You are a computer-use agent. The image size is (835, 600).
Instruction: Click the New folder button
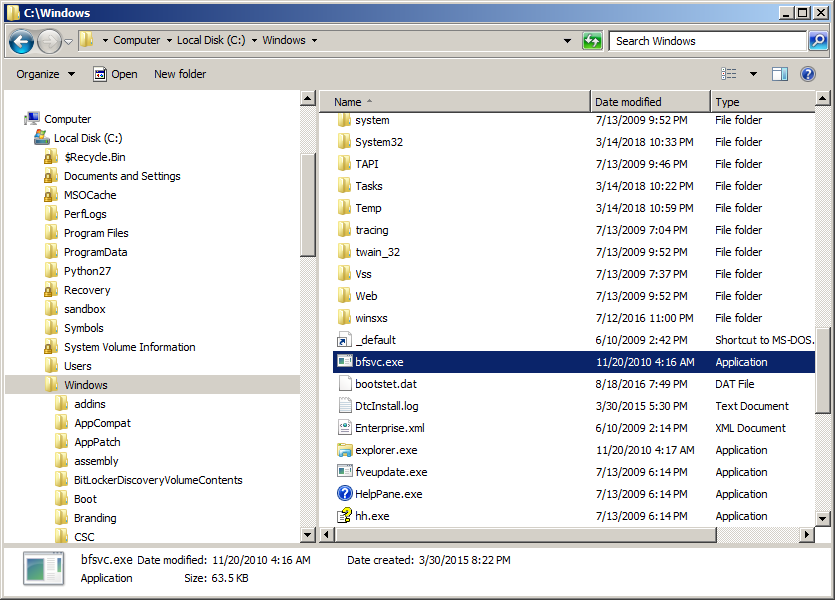[x=180, y=74]
